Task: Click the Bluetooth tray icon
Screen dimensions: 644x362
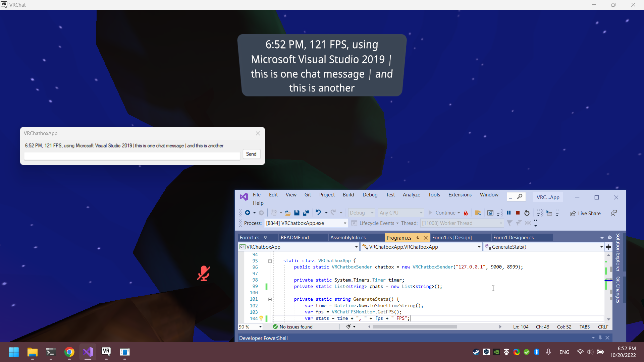Action: 536,352
